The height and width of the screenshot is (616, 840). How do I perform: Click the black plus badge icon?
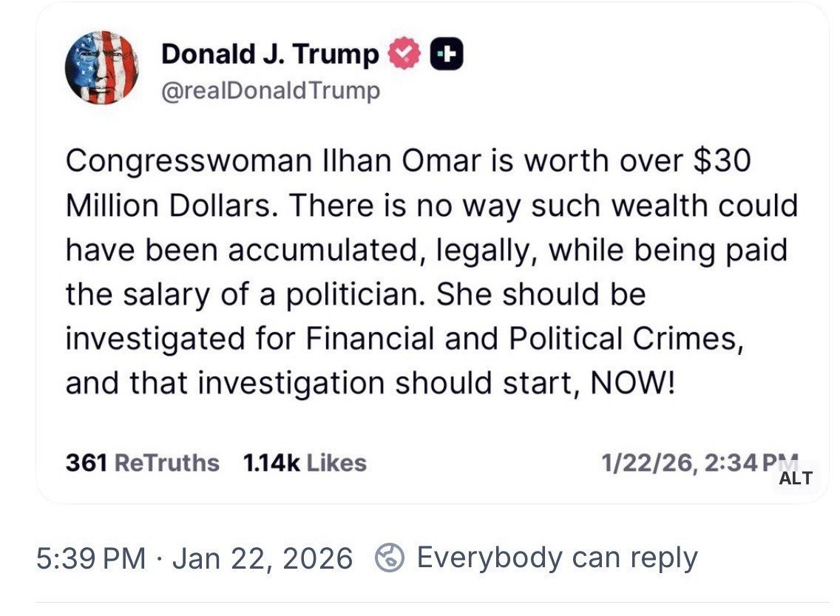point(447,55)
